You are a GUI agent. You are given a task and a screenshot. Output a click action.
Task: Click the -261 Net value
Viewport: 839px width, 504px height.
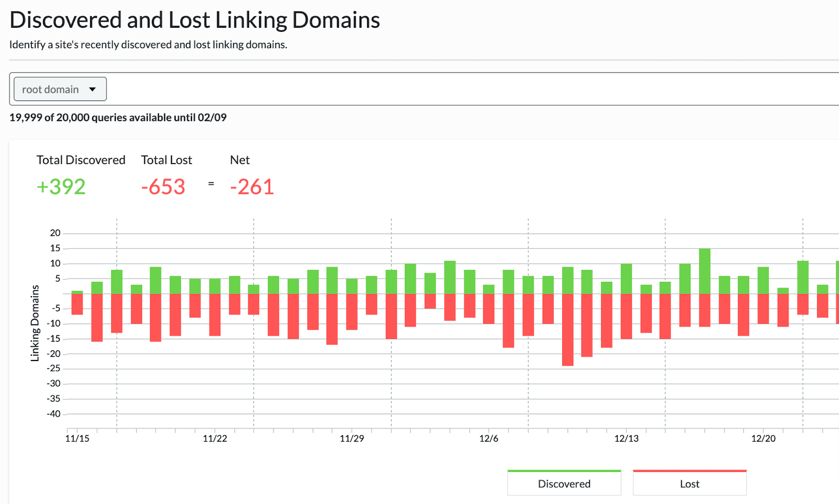click(252, 187)
